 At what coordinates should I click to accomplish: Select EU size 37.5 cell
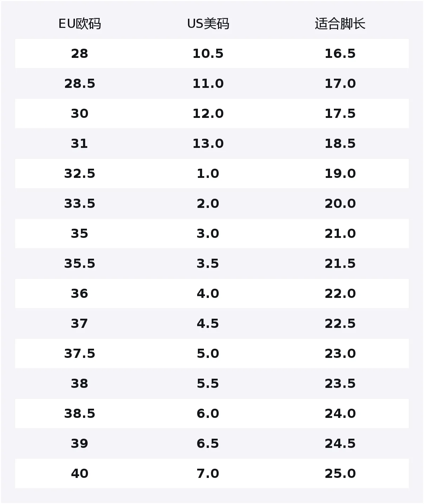pos(79,354)
